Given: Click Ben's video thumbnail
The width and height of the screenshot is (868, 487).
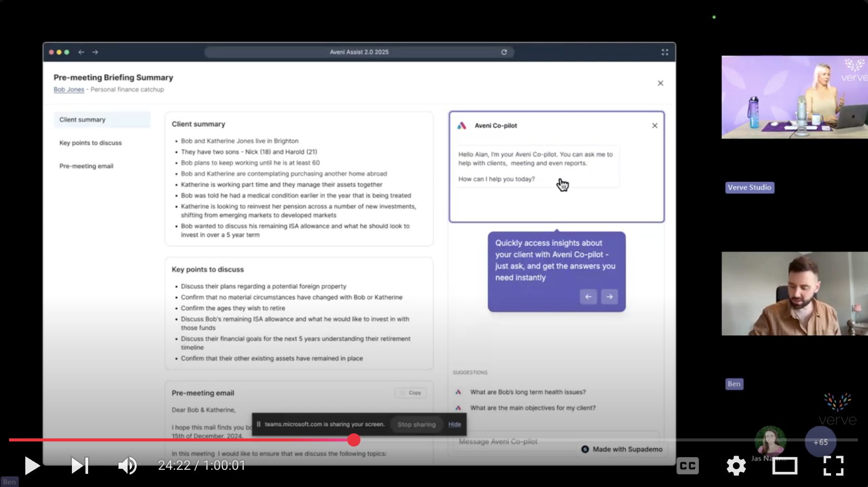Looking at the screenshot, I should [795, 294].
